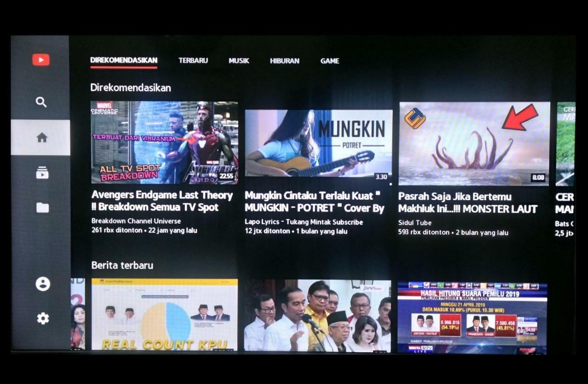The height and width of the screenshot is (384, 588).
Task: Open the Library folder icon
Action: pyautogui.click(x=42, y=208)
